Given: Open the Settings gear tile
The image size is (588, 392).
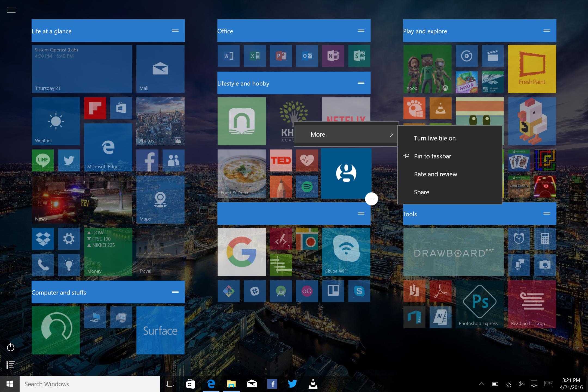Looking at the screenshot, I should 69,239.
